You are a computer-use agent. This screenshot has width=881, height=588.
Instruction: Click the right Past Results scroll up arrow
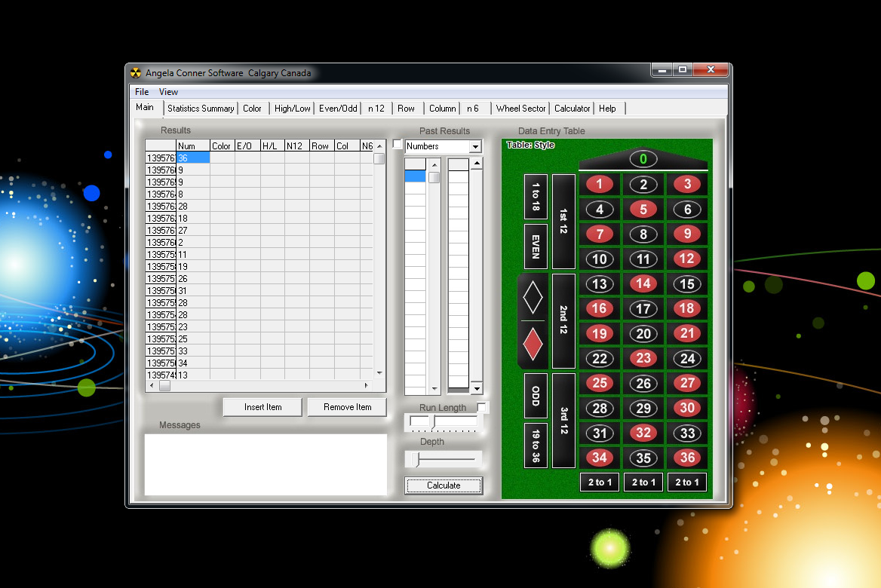[477, 164]
